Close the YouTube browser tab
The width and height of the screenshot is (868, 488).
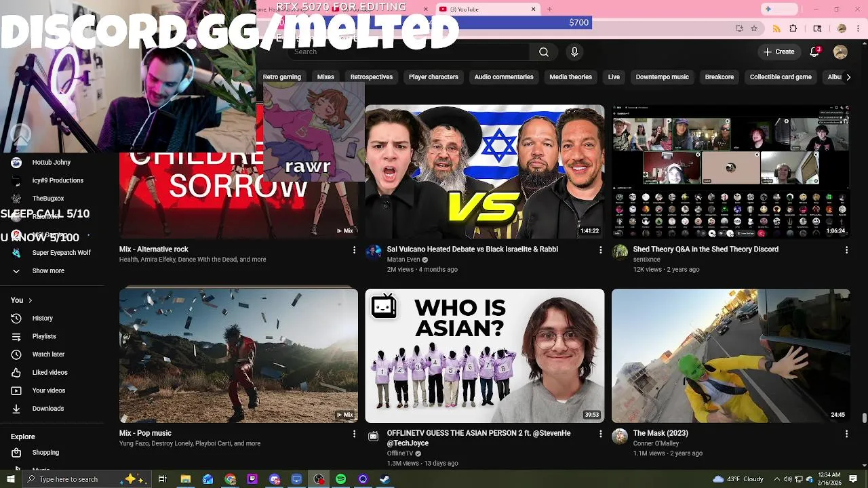(533, 9)
